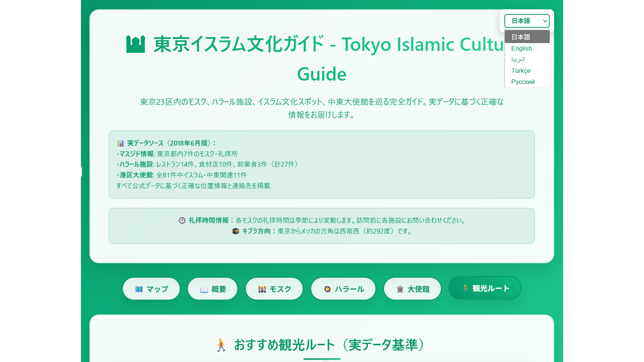
Task: Click the map icon on マップ button
Action: (x=139, y=289)
